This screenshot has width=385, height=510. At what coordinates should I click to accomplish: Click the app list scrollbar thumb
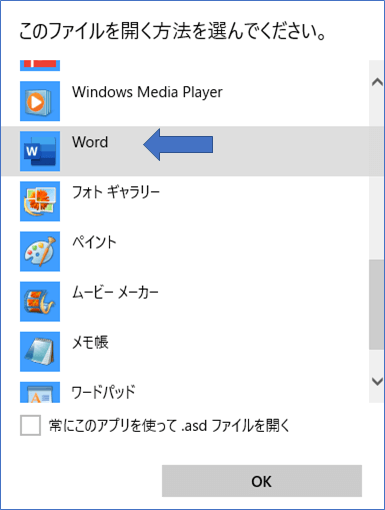(376, 305)
